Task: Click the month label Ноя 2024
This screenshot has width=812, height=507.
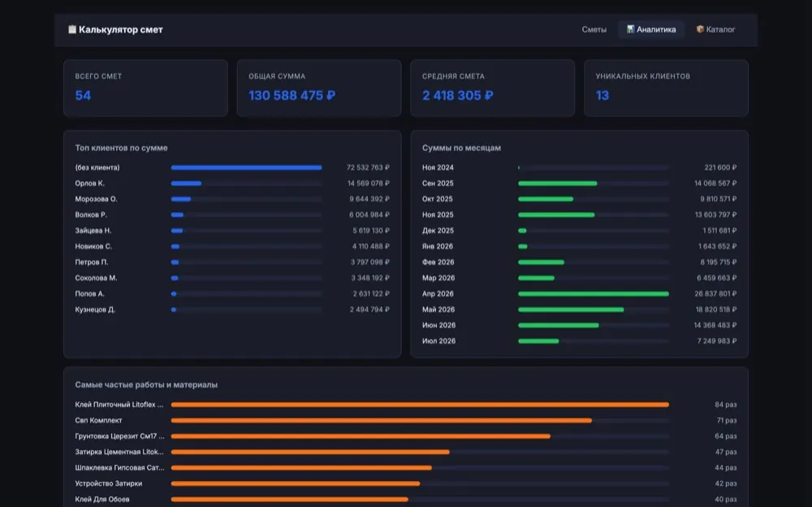Action: click(438, 167)
